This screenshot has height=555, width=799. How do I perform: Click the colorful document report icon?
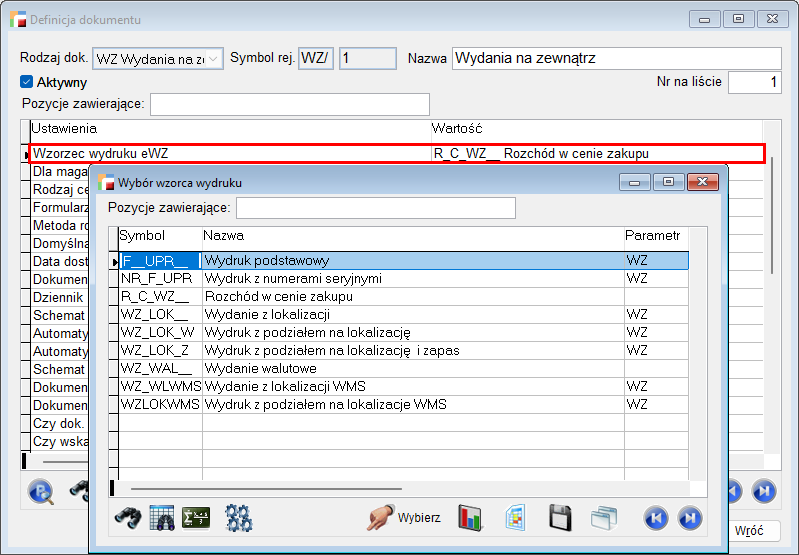click(515, 517)
